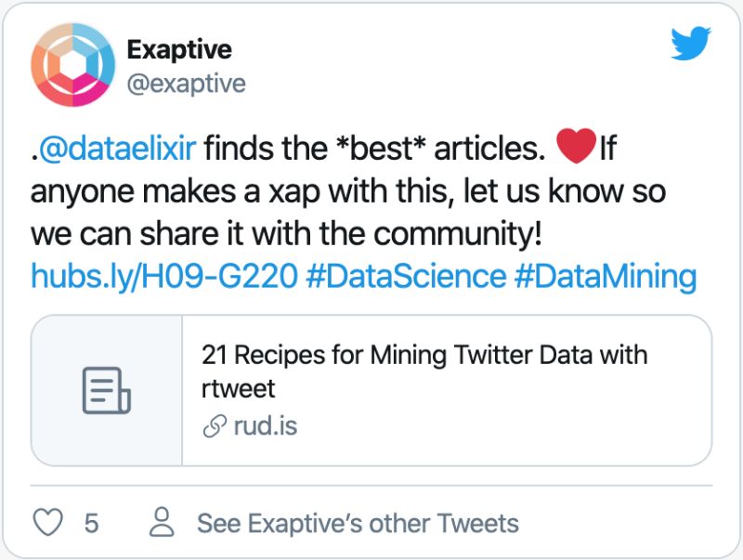Open the #DataMining hashtag

pyautogui.click(x=605, y=276)
